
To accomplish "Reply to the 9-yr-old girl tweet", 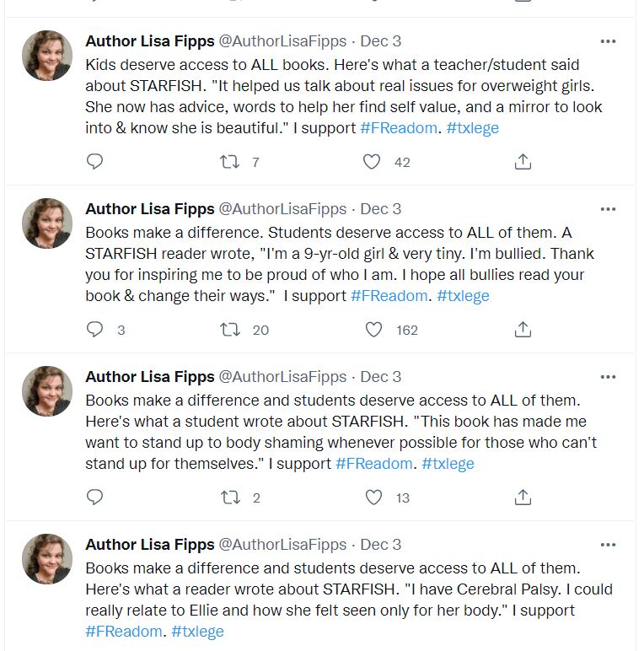I will [x=95, y=329].
